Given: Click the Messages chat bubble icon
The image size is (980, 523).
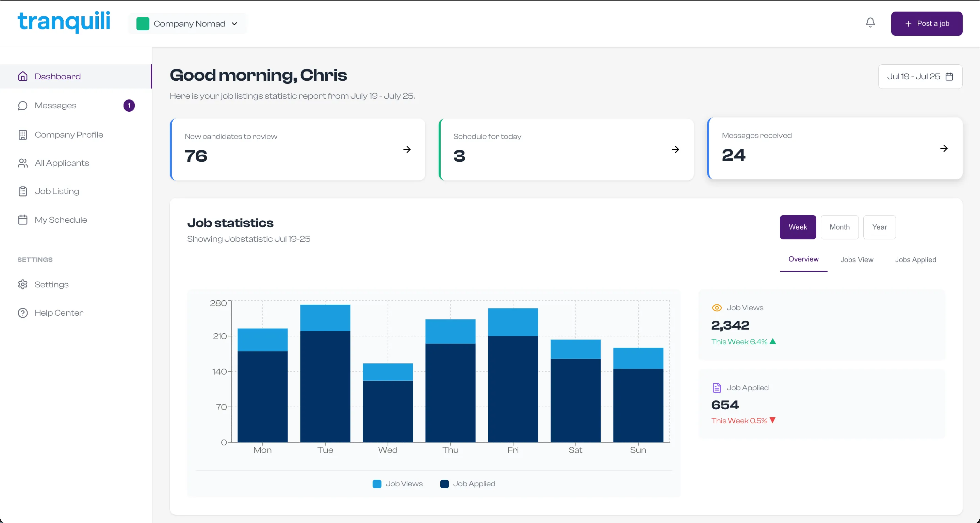Looking at the screenshot, I should (x=23, y=106).
